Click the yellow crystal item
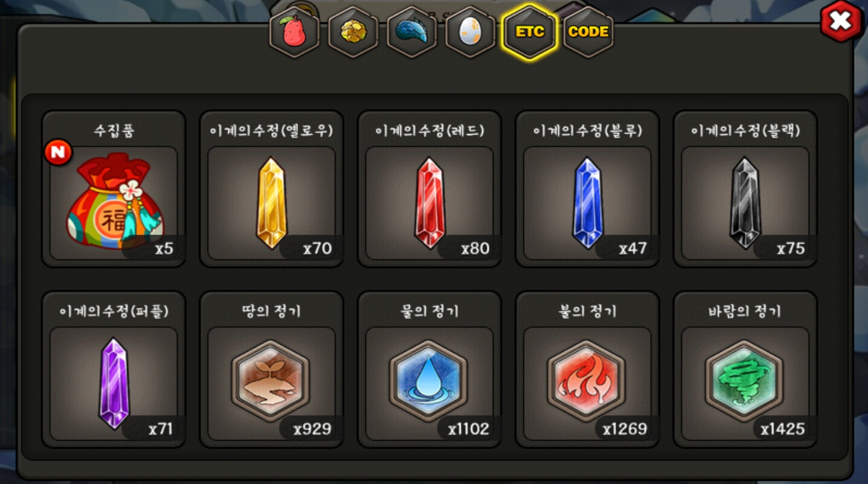 271,203
